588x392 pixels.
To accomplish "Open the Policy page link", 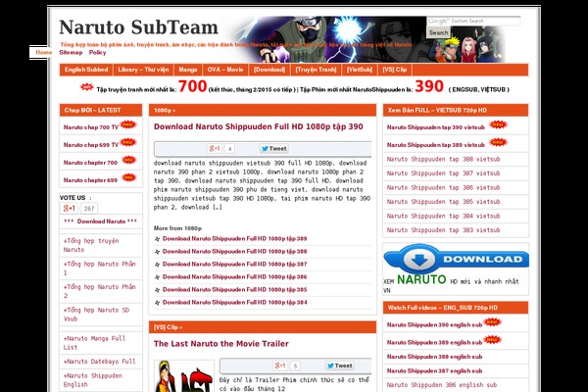I will point(97,53).
